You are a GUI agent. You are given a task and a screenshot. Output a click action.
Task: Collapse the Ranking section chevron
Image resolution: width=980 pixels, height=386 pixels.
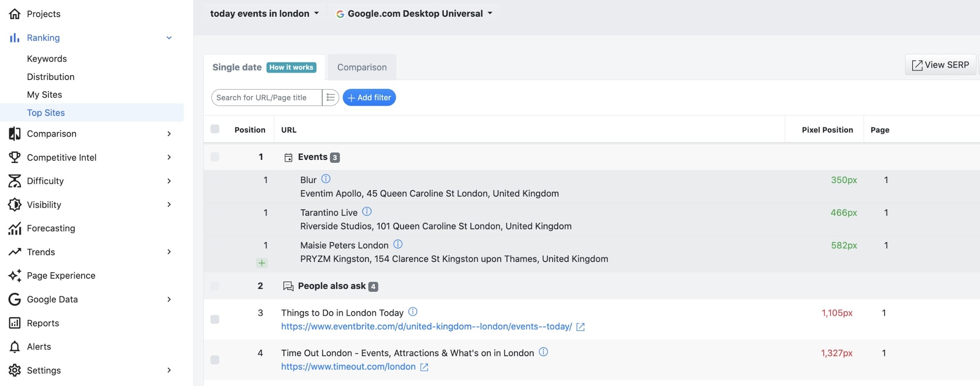[169, 38]
